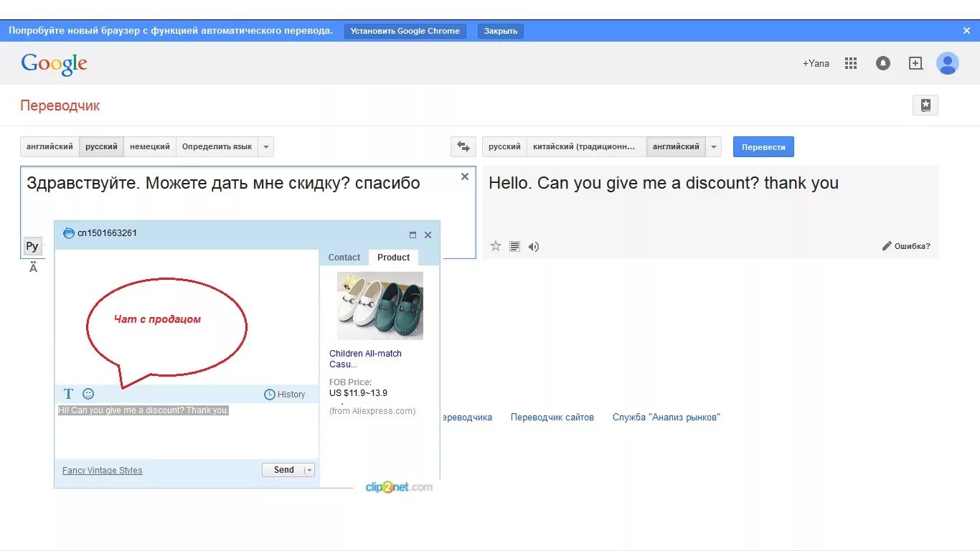The image size is (980, 551).
Task: Open Google apps grid icon
Action: point(851,63)
